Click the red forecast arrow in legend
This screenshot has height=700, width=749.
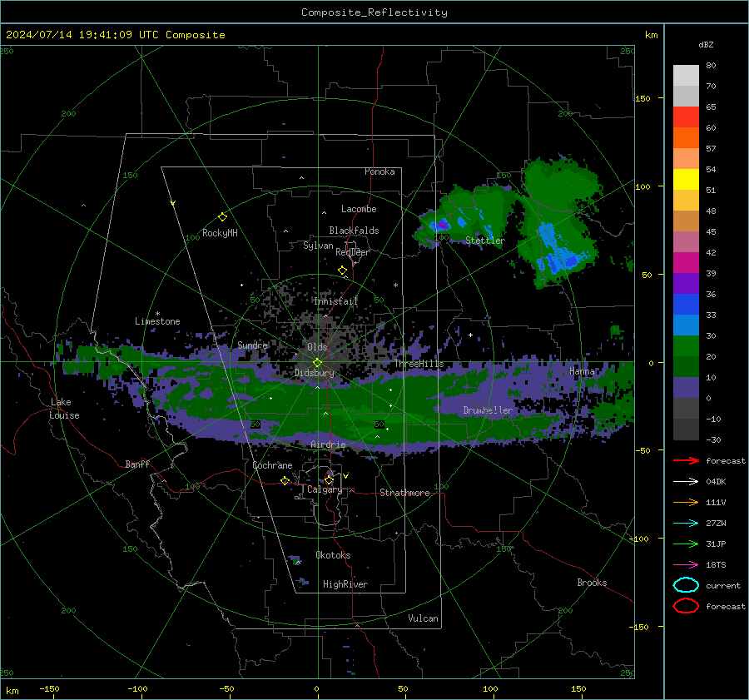point(686,460)
